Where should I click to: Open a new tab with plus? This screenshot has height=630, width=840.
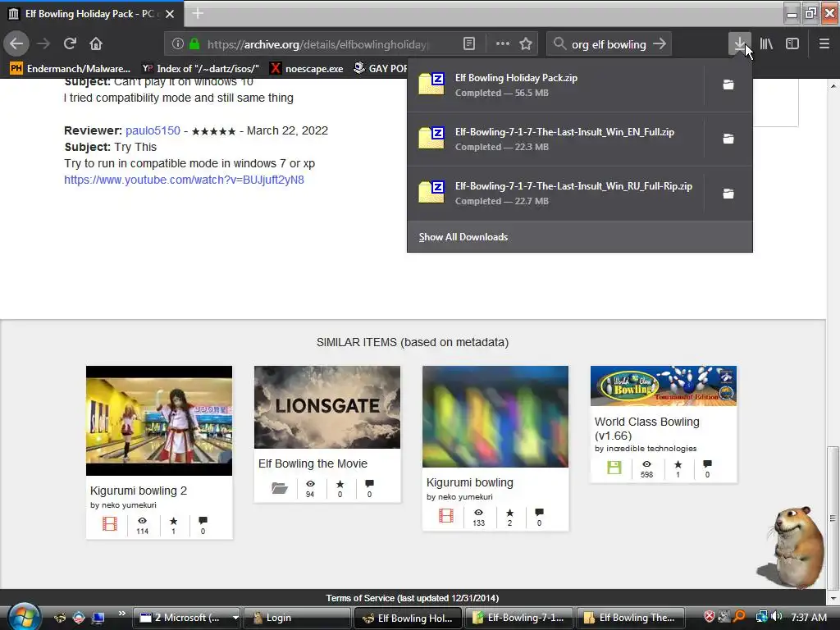[198, 13]
